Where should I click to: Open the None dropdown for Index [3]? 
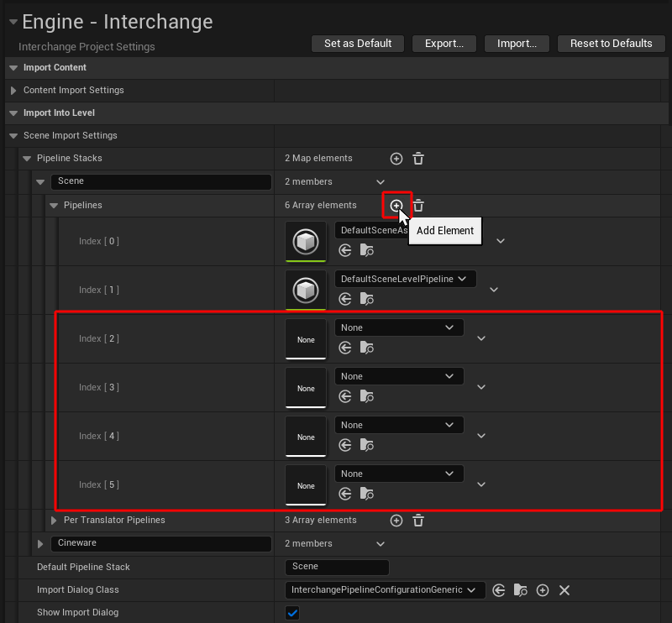(x=398, y=376)
